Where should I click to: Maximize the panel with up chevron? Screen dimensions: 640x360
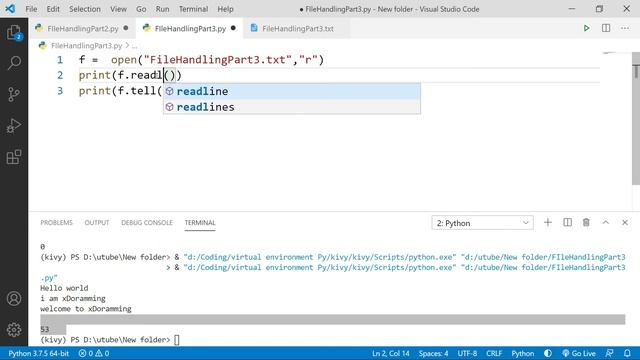click(606, 222)
